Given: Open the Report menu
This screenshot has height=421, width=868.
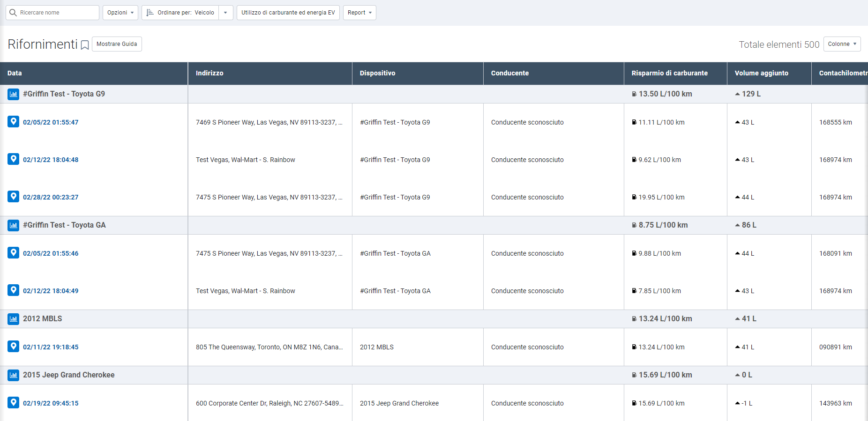Looking at the screenshot, I should (x=359, y=13).
